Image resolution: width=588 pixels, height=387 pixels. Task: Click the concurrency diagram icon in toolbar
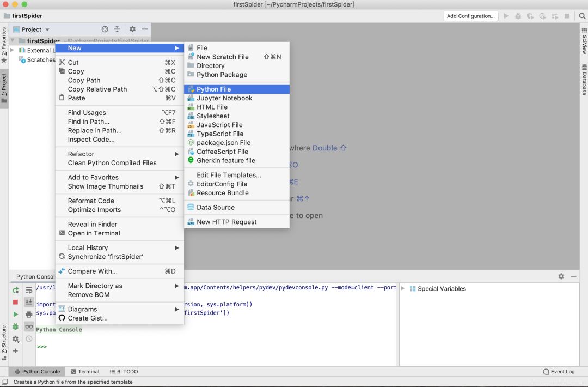tap(555, 16)
